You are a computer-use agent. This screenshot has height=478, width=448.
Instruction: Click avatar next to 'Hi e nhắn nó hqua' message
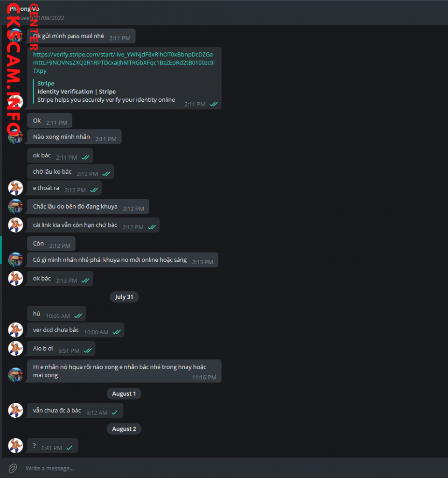(15, 375)
